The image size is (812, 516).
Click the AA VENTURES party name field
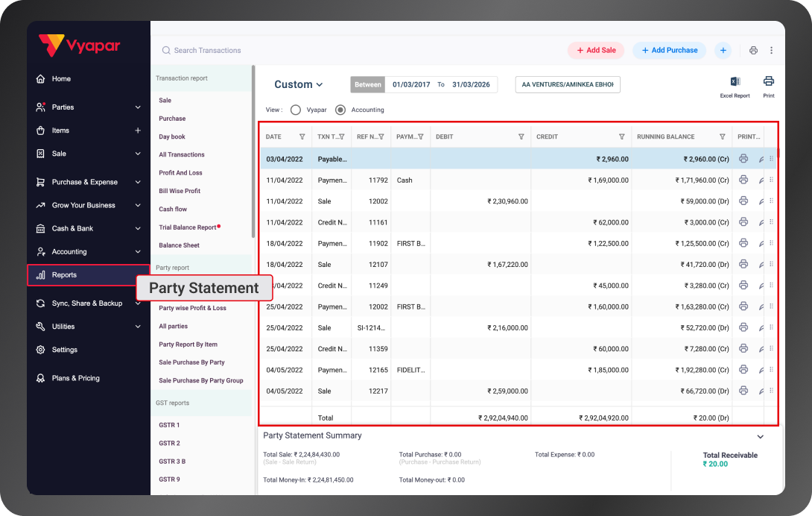coord(568,84)
